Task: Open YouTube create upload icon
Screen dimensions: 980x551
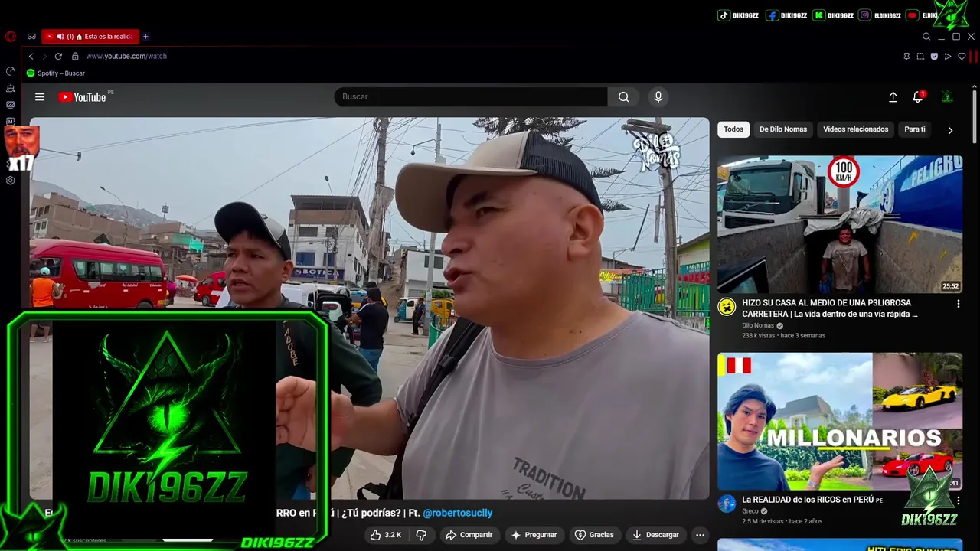Action: [893, 96]
